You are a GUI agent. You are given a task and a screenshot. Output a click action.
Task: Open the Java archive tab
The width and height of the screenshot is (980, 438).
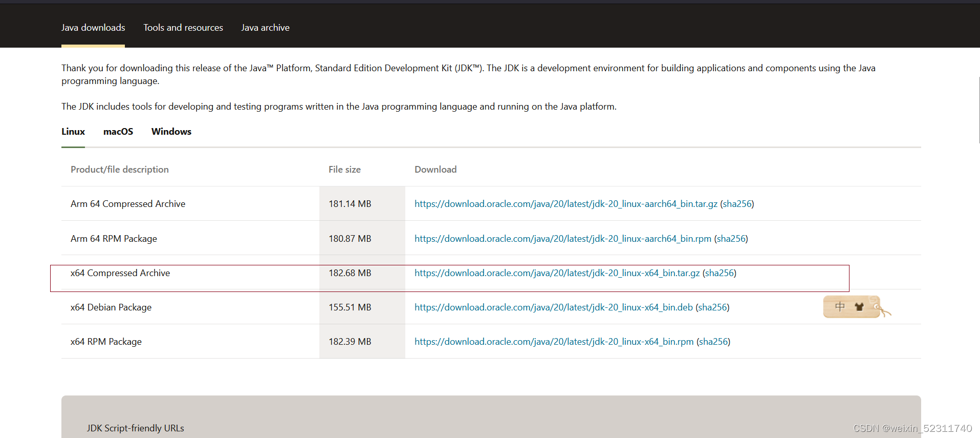pyautogui.click(x=265, y=28)
